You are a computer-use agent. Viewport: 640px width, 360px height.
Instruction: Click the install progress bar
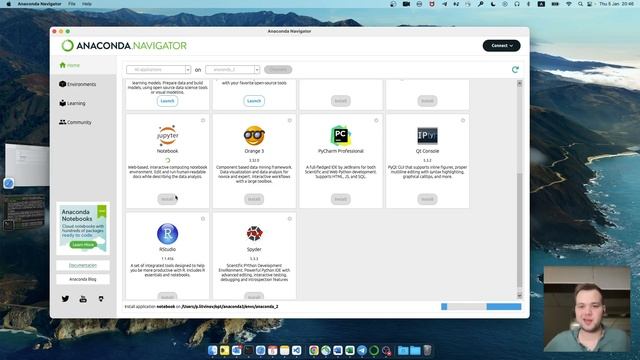click(x=481, y=307)
